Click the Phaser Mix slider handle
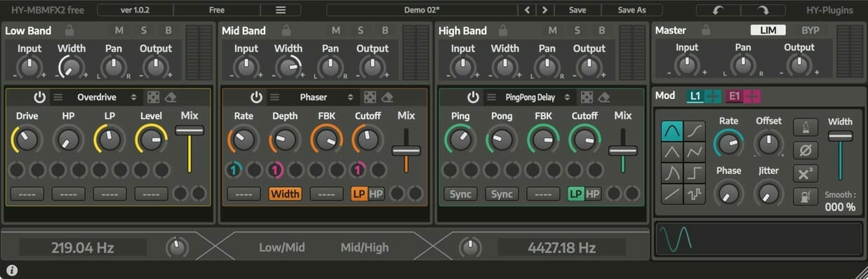This screenshot has height=279, width=868. (406, 151)
